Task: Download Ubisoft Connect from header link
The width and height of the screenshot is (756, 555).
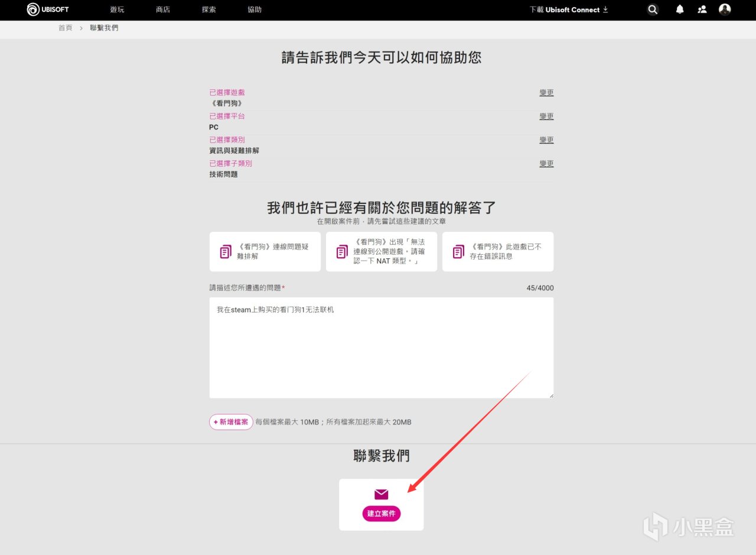Action: (569, 10)
